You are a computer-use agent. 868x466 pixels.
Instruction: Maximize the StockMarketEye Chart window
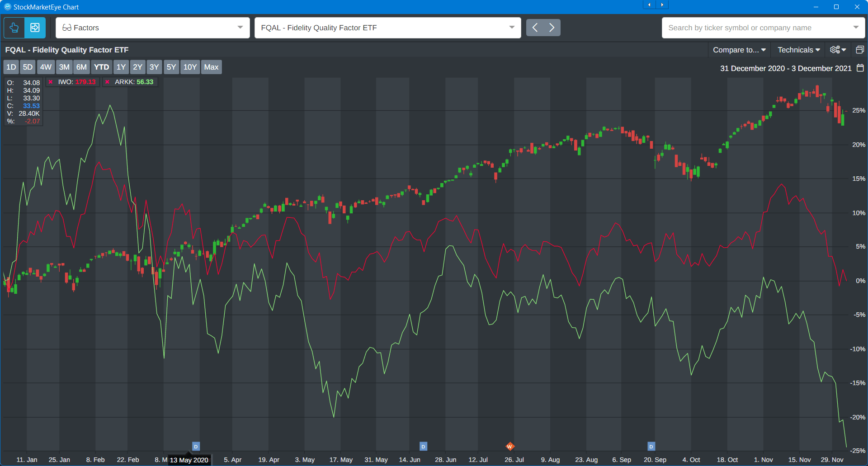tap(836, 7)
